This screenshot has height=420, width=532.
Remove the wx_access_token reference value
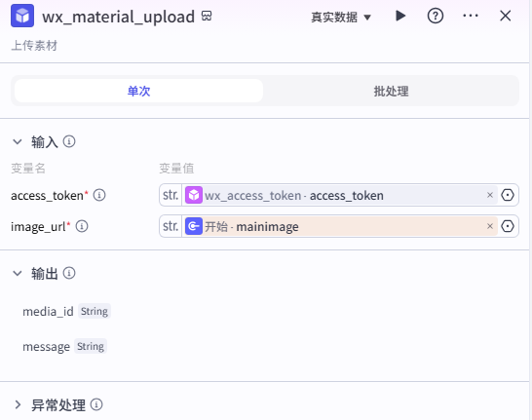(489, 195)
